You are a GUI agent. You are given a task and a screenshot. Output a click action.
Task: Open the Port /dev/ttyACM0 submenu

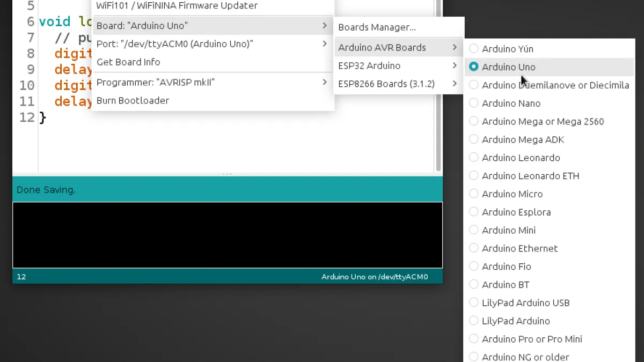click(x=213, y=44)
